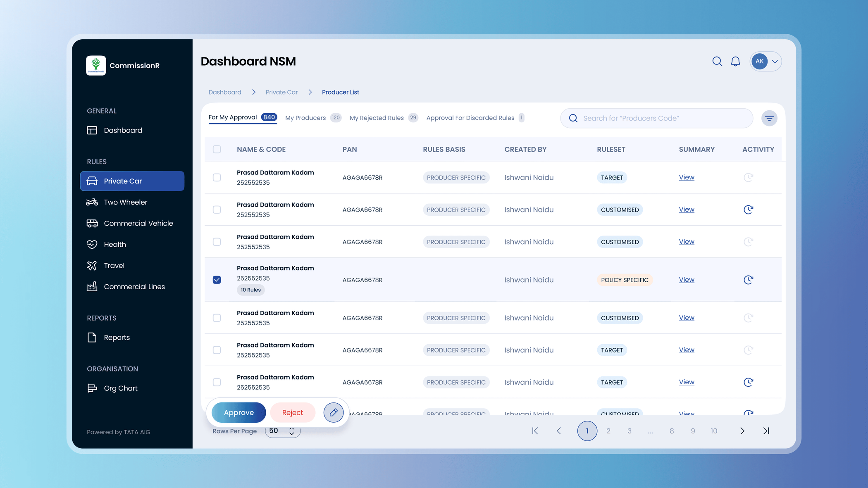Click the Travel airplane icon

coord(92,265)
